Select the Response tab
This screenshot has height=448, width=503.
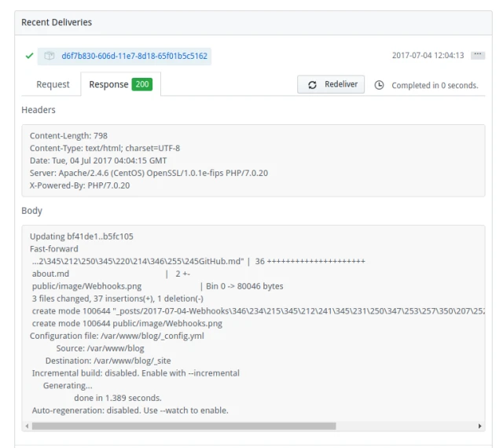108,85
